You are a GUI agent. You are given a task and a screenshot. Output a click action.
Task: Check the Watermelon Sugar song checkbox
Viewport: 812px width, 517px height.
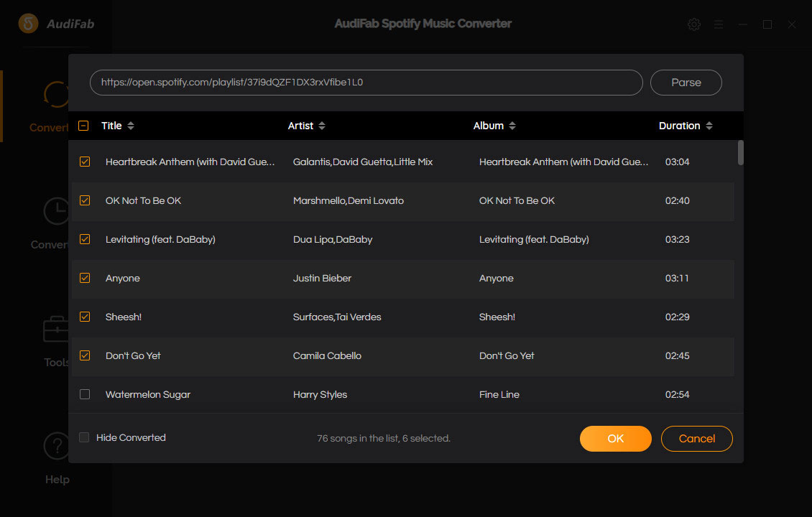tap(85, 394)
